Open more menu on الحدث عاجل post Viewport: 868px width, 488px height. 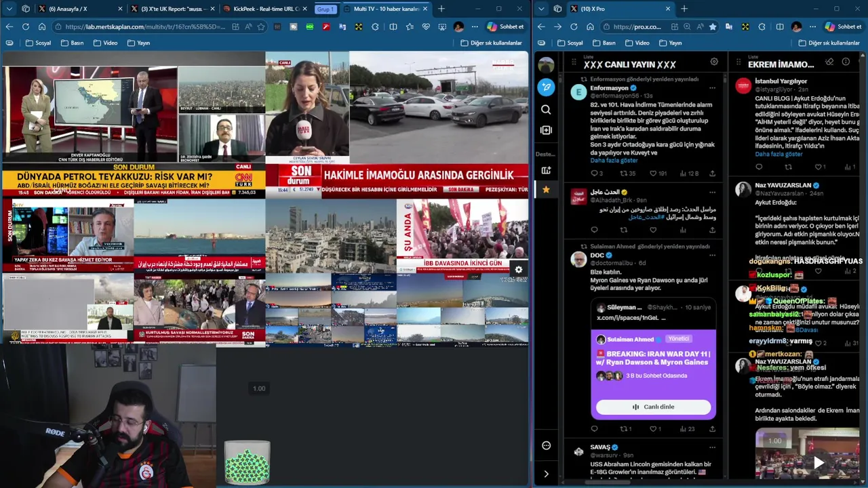(712, 192)
